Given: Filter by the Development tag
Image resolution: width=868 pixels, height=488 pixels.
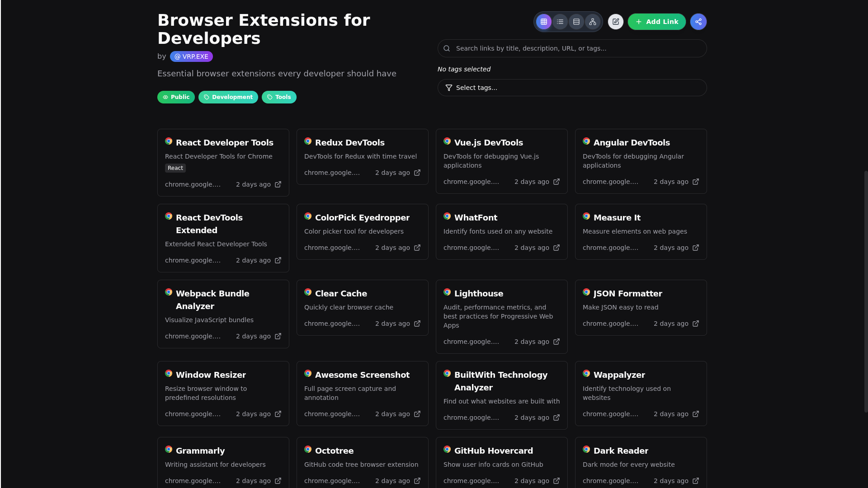Looking at the screenshot, I should [x=228, y=97].
